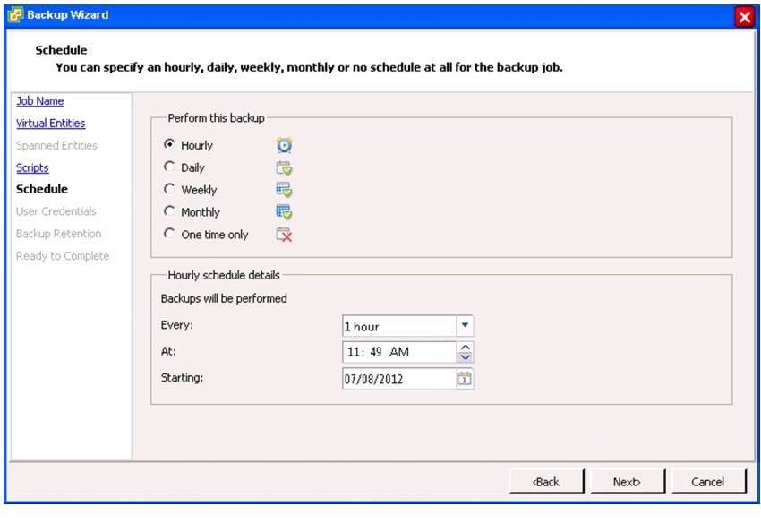The width and height of the screenshot is (761, 532).
Task: Click the Back button
Action: click(546, 482)
